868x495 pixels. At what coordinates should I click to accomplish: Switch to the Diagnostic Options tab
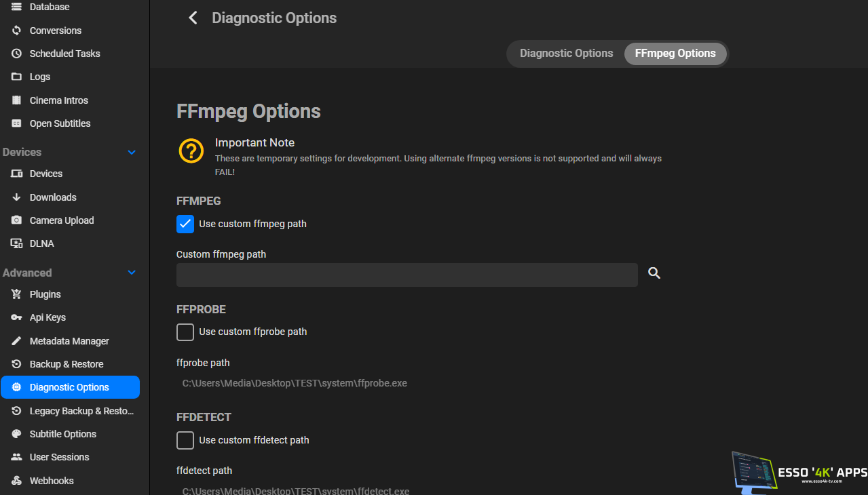pyautogui.click(x=566, y=54)
